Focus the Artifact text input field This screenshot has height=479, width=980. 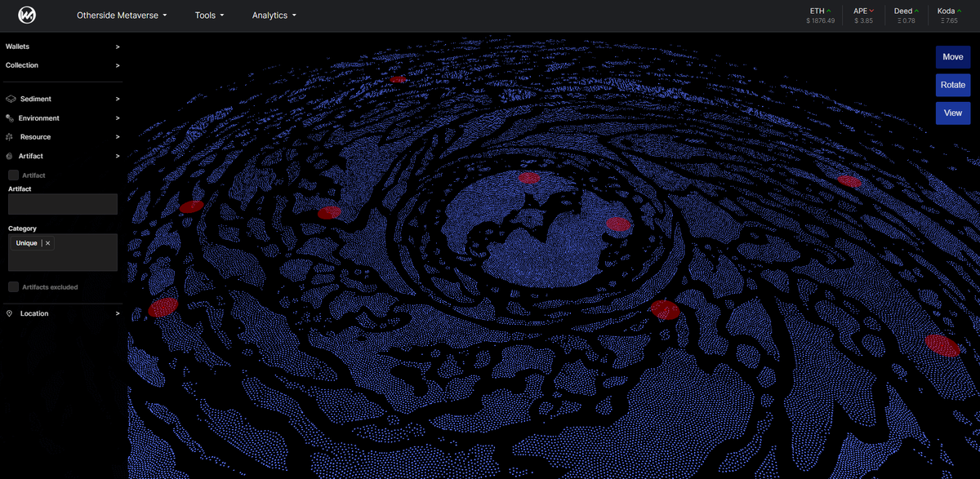click(63, 204)
